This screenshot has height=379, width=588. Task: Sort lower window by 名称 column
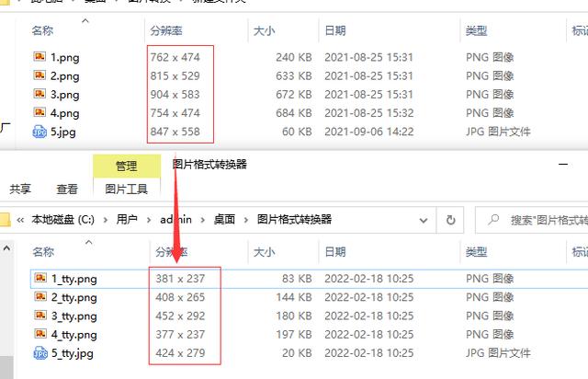pyautogui.click(x=43, y=252)
